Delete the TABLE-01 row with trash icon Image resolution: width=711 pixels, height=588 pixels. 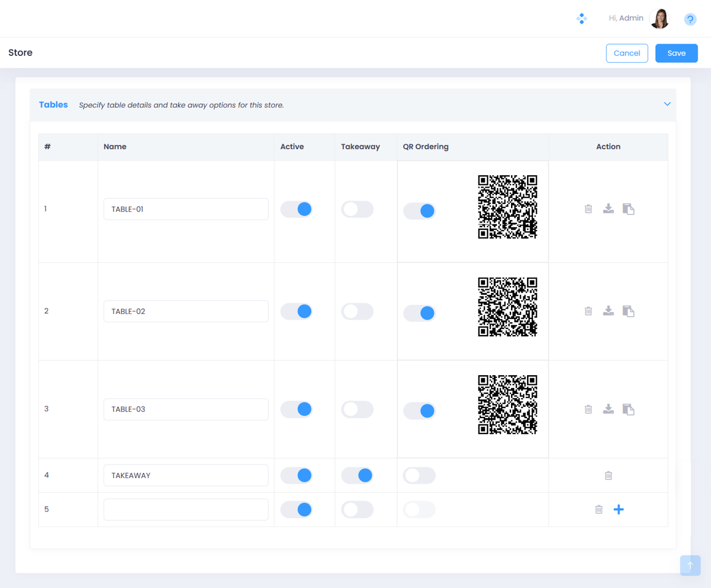point(588,209)
